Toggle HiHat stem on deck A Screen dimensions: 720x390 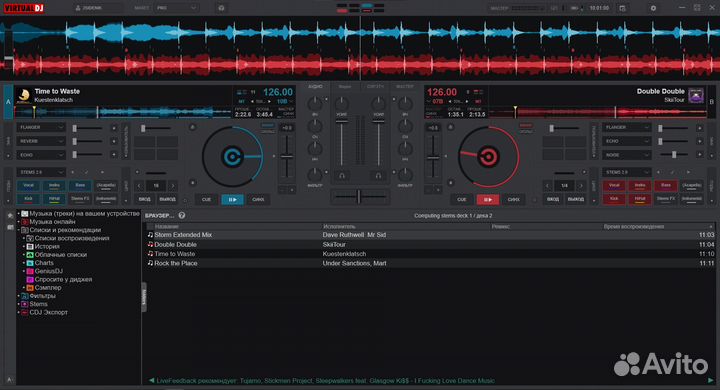click(54, 199)
